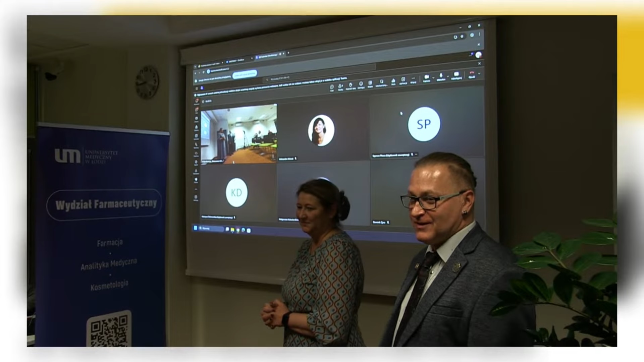Click the Activity bell in sidebar
The width and height of the screenshot is (644, 362).
click(x=197, y=101)
